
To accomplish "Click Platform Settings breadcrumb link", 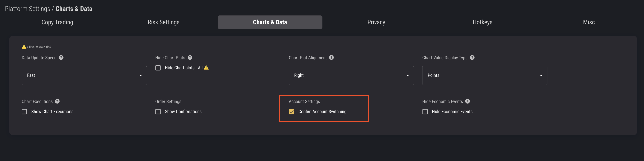I will click(x=27, y=9).
